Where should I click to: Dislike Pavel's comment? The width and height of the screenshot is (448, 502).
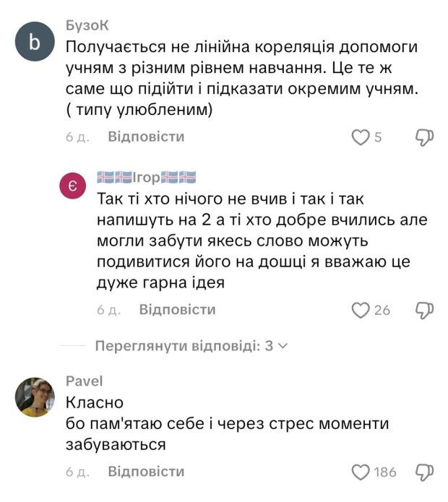coord(424,472)
